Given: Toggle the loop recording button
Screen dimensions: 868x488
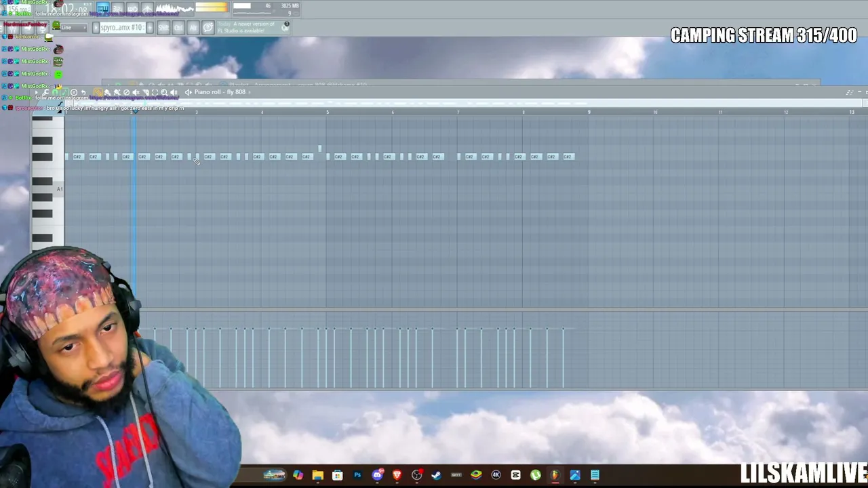Looking at the screenshot, I should pos(146,8).
